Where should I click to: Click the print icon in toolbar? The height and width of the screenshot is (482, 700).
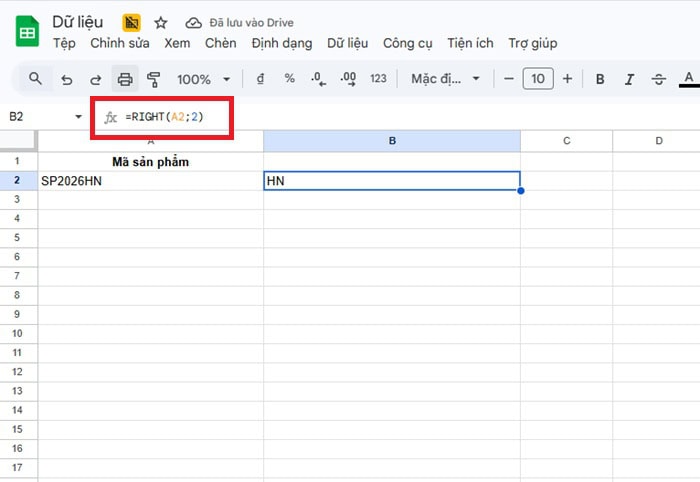point(125,79)
